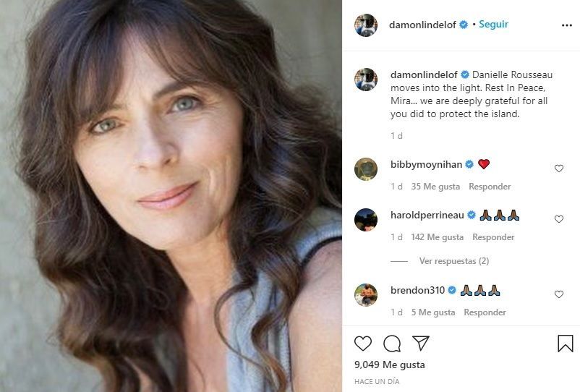Image resolution: width=580 pixels, height=392 pixels.
Task: Open damonlindelof profile avatar in header
Action: pos(366,25)
